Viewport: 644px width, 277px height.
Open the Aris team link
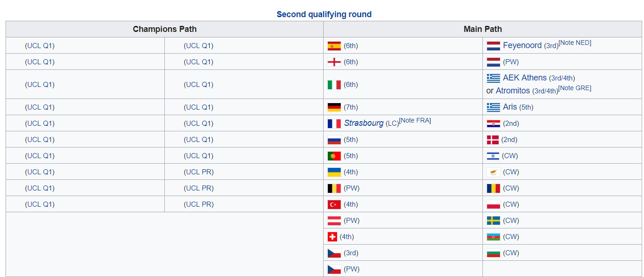(x=510, y=107)
